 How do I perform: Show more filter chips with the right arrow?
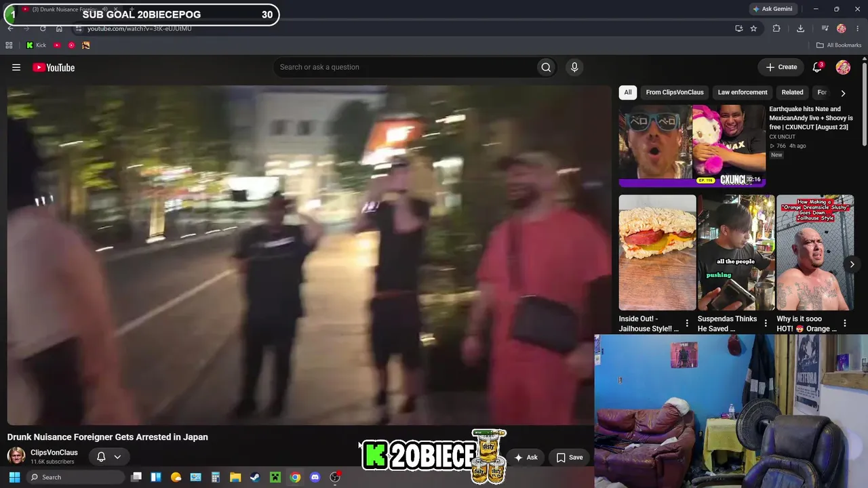843,93
